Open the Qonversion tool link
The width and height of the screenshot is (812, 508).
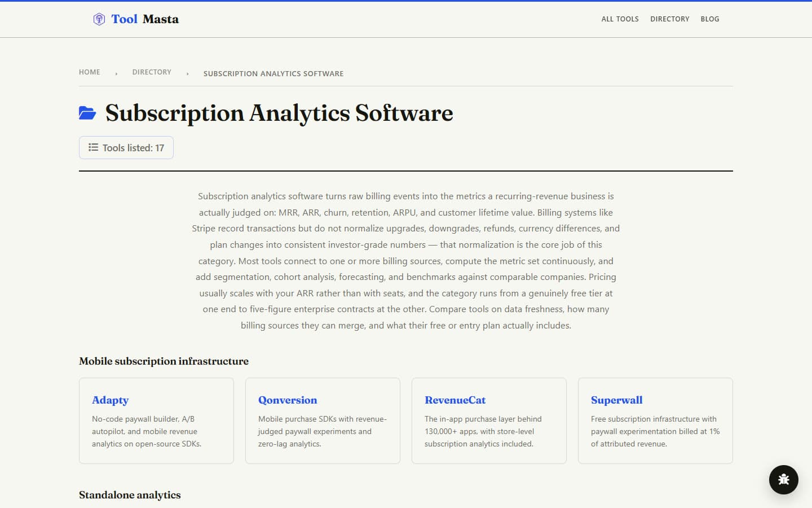point(288,400)
